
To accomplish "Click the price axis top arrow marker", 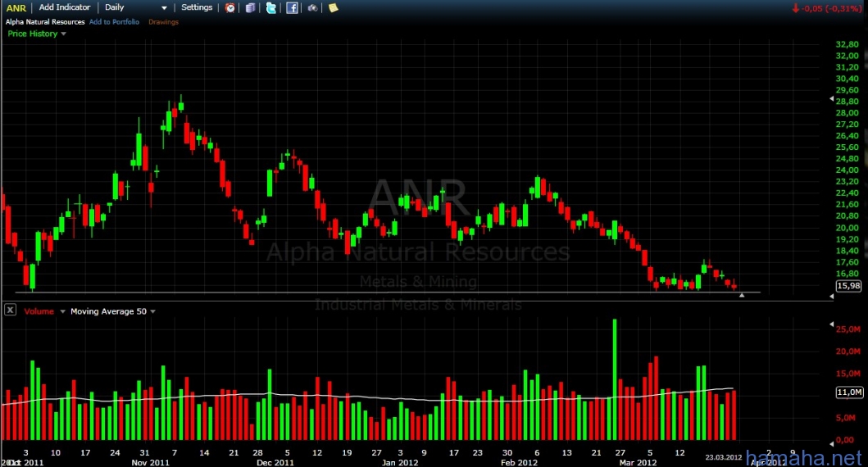I will tap(831, 98).
